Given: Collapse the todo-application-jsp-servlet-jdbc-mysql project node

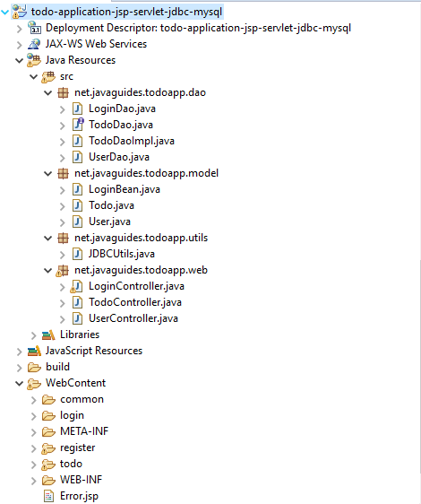Looking at the screenshot, I should [x=4, y=13].
